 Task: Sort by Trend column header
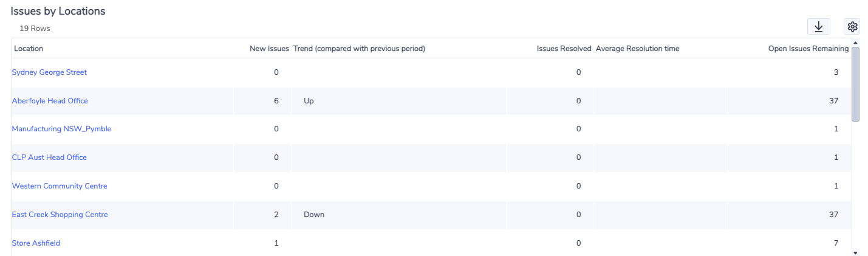(x=359, y=49)
